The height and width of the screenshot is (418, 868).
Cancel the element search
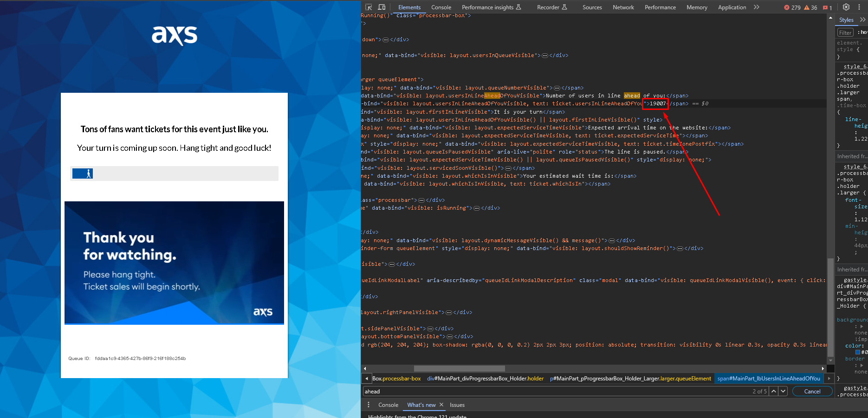pos(812,392)
